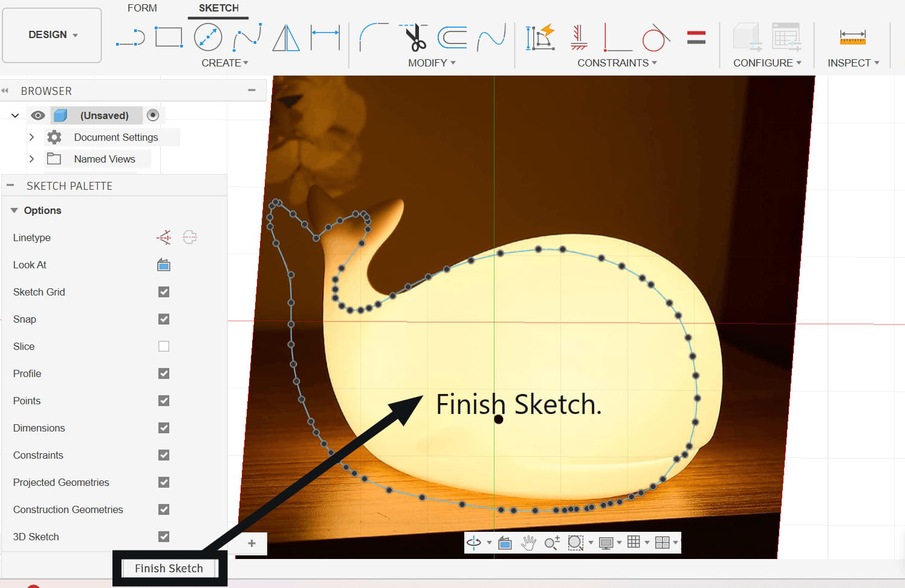Click the lightning auto-constrain icon
The image size is (905, 588).
(540, 37)
